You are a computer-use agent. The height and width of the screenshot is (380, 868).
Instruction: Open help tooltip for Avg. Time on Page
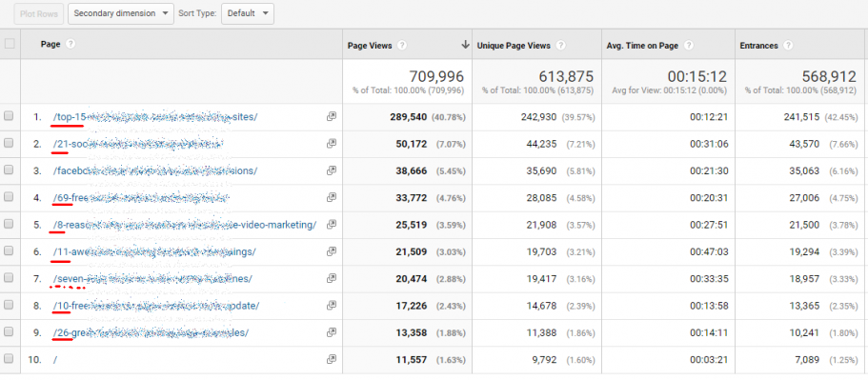pyautogui.click(x=689, y=46)
